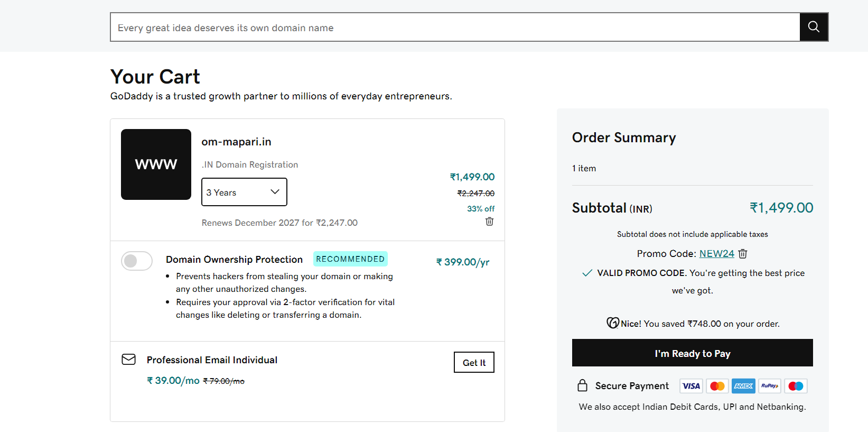Click the envelope icon beside Professional Email Individual
Image resolution: width=868 pixels, height=432 pixels.
128,359
